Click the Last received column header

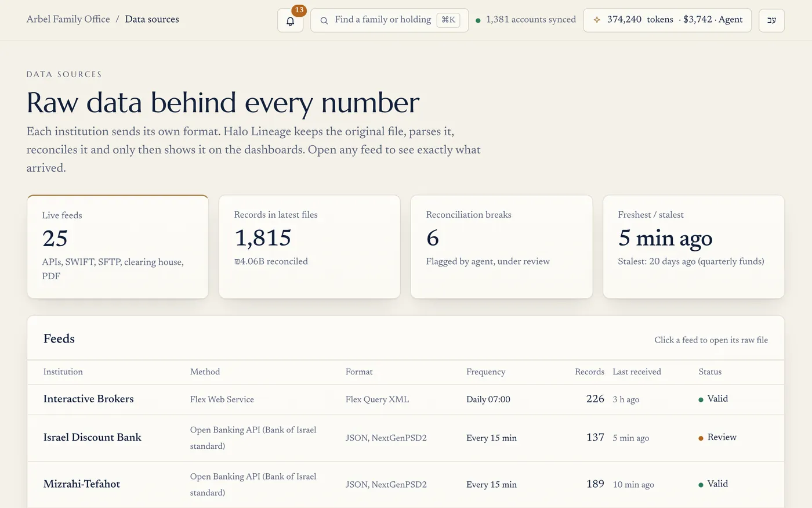click(x=637, y=372)
